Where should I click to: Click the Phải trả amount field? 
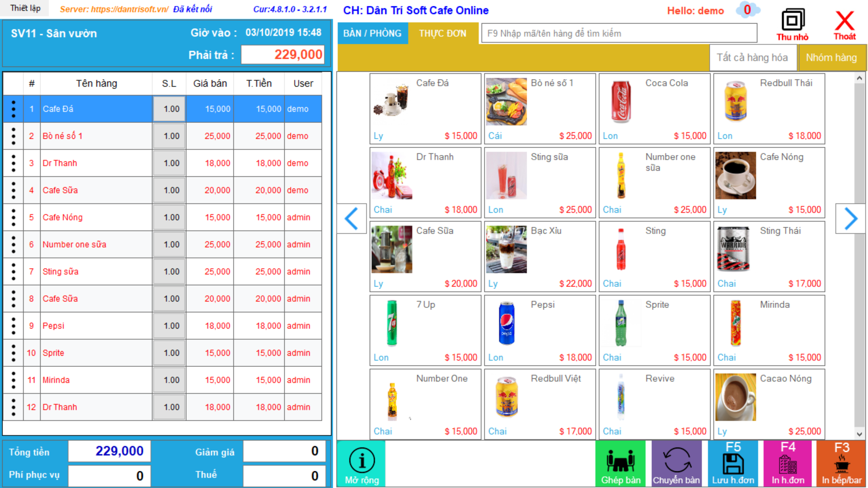click(283, 55)
